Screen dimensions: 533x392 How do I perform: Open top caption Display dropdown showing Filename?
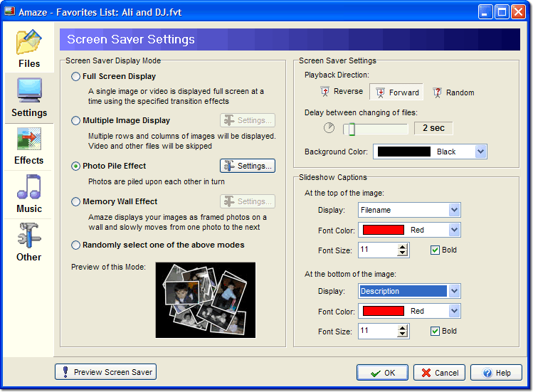coord(454,210)
